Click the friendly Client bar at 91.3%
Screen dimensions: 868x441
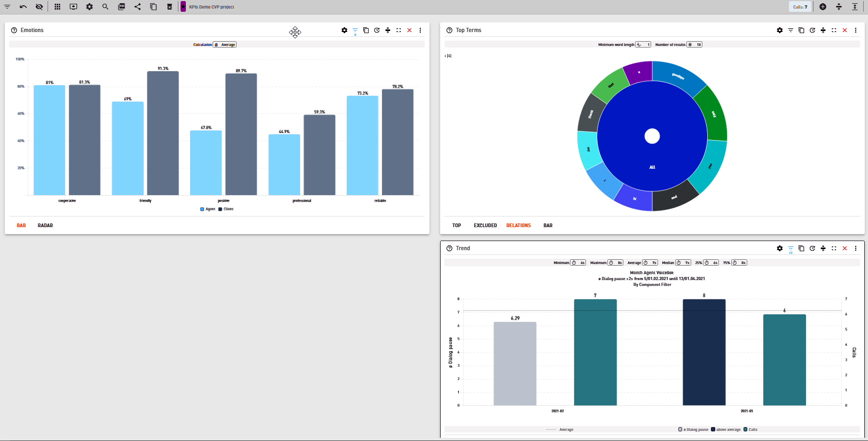pos(163,133)
